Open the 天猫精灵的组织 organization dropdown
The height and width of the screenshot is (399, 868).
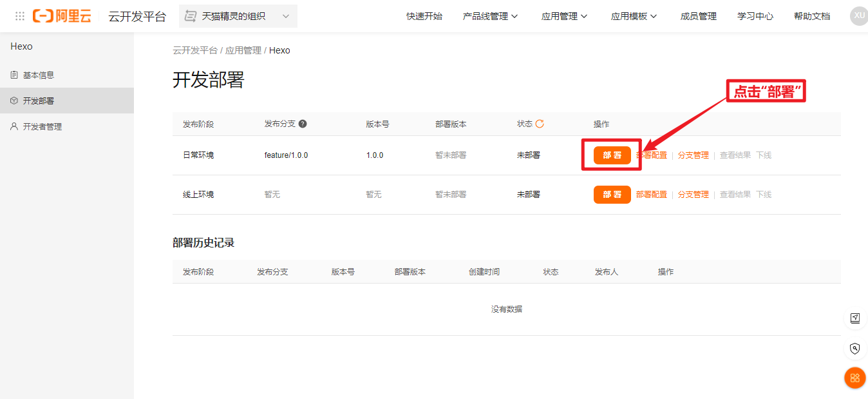[238, 16]
